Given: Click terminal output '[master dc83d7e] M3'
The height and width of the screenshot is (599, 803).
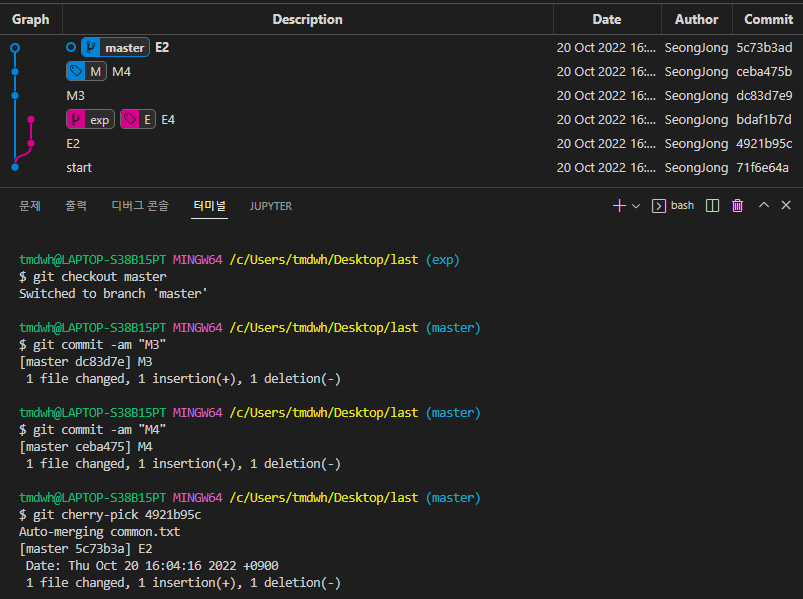Looking at the screenshot, I should coord(86,362).
